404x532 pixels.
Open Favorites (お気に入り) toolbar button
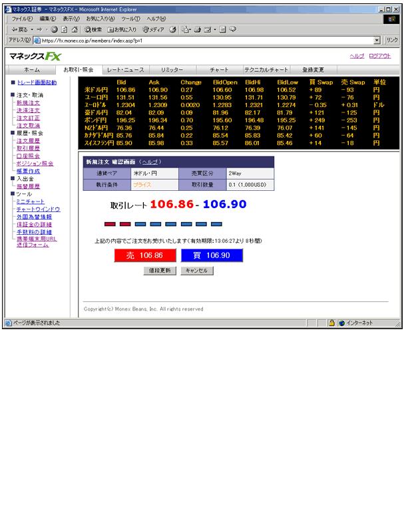pos(122,29)
